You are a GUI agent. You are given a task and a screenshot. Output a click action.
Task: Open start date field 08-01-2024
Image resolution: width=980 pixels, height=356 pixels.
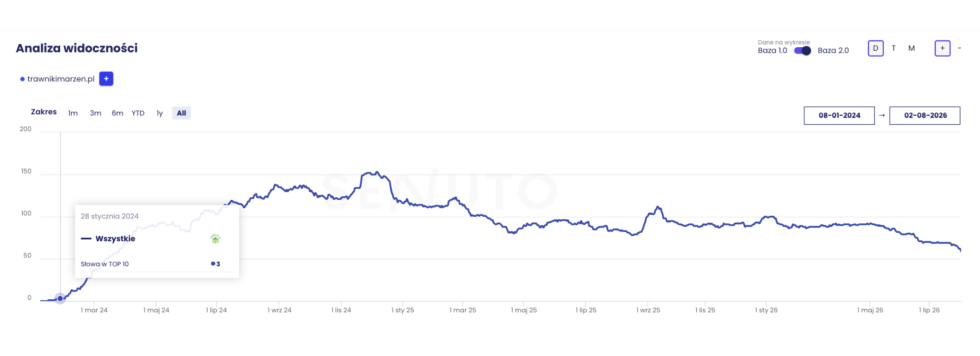point(839,115)
